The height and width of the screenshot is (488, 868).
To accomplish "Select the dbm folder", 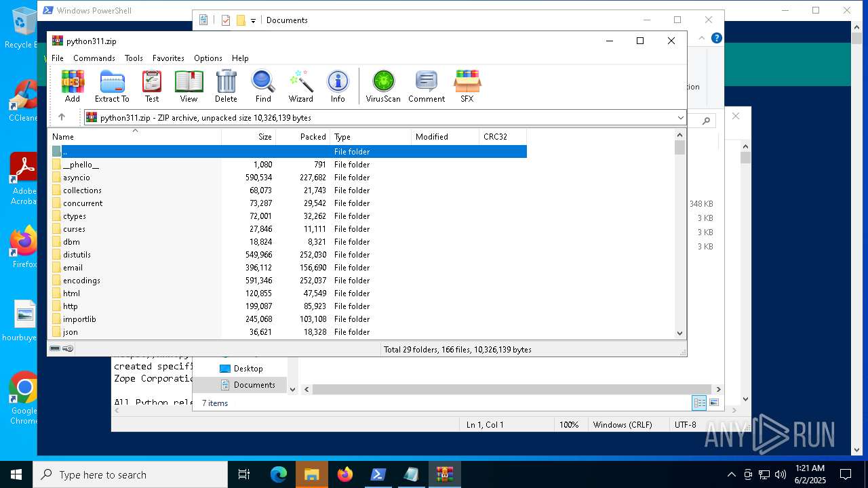I will point(289,242).
